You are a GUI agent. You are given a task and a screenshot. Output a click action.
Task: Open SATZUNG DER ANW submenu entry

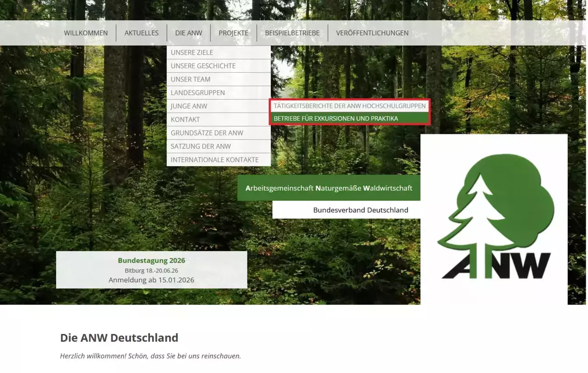[201, 146]
